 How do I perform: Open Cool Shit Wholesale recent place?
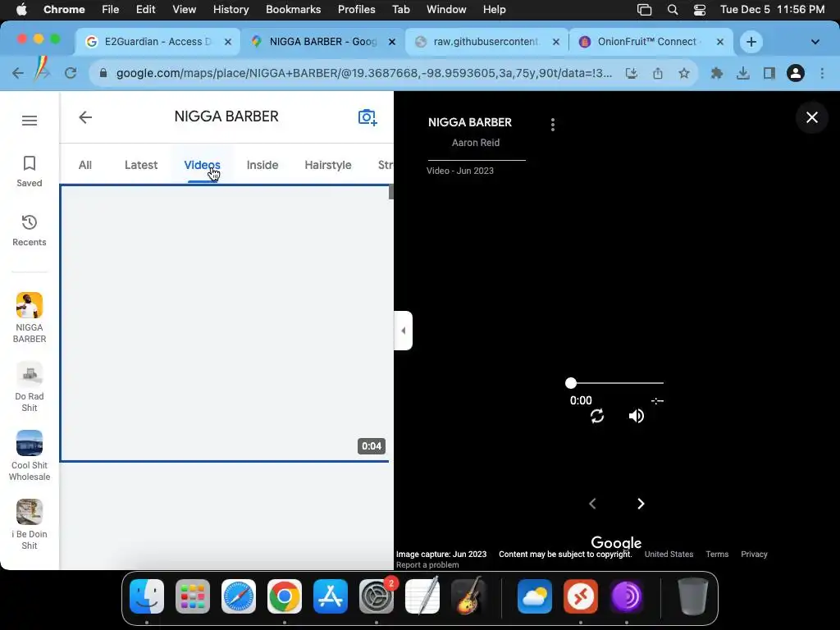pyautogui.click(x=30, y=456)
